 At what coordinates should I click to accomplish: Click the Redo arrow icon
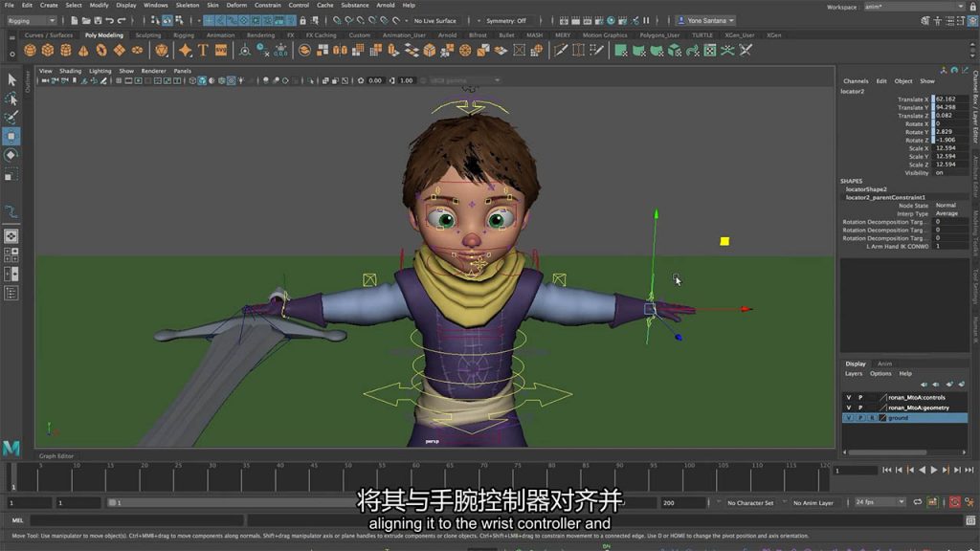(122, 21)
